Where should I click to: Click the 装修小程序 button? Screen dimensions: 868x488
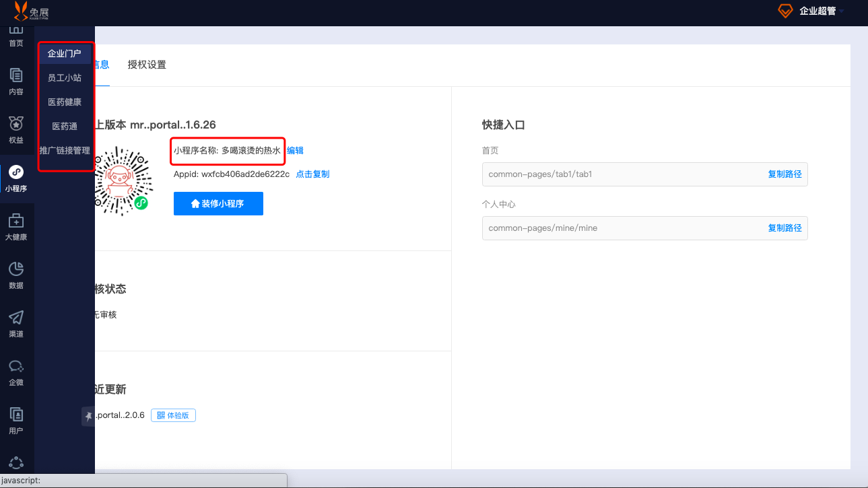pos(218,204)
